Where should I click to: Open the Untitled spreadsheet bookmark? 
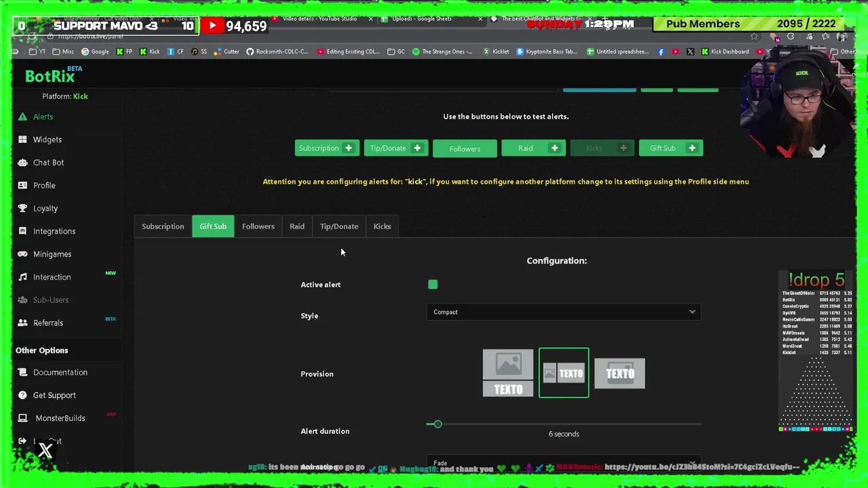(x=617, y=52)
